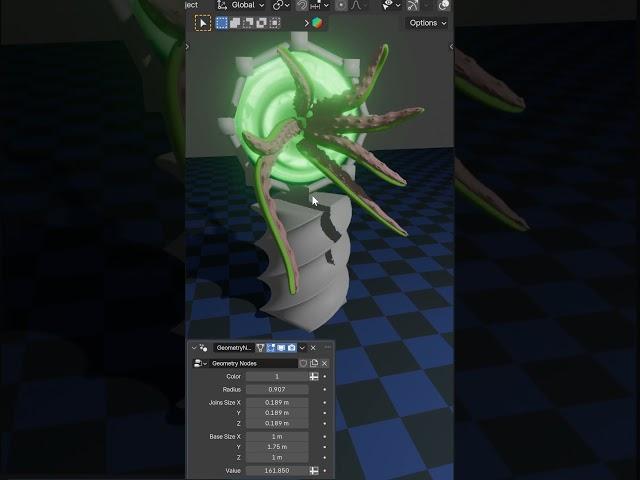
Task: Open Proportional Editing Falloff curve
Action: (x=356, y=5)
